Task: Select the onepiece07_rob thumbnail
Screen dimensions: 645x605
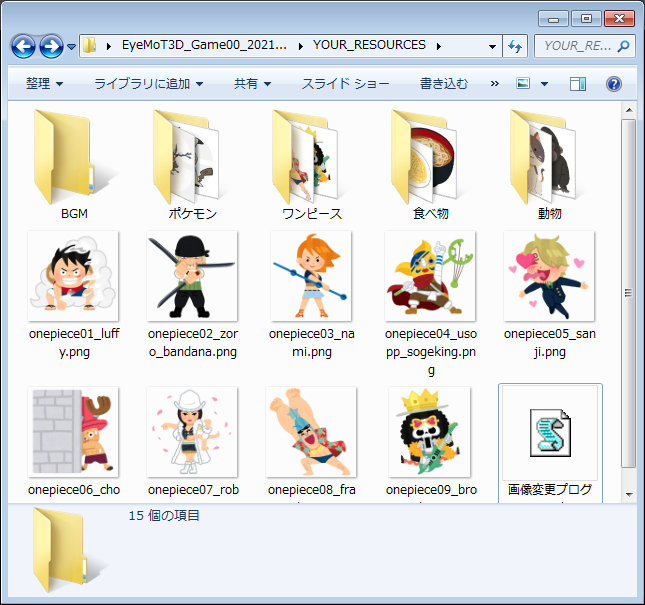Action: point(192,432)
